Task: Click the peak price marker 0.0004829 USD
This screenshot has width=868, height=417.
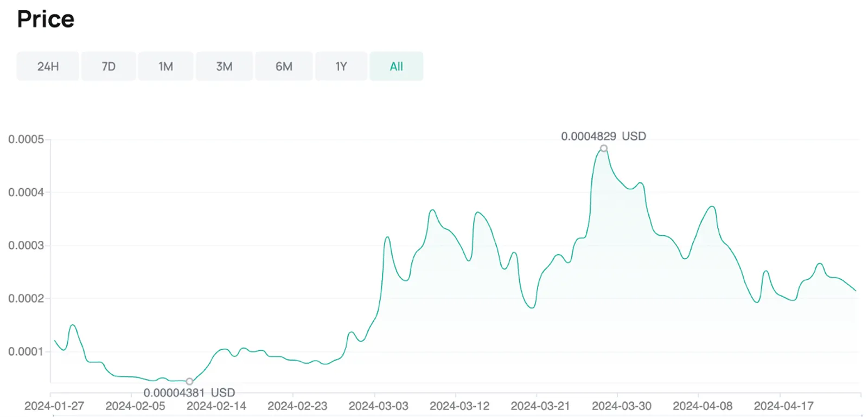Action: click(604, 149)
